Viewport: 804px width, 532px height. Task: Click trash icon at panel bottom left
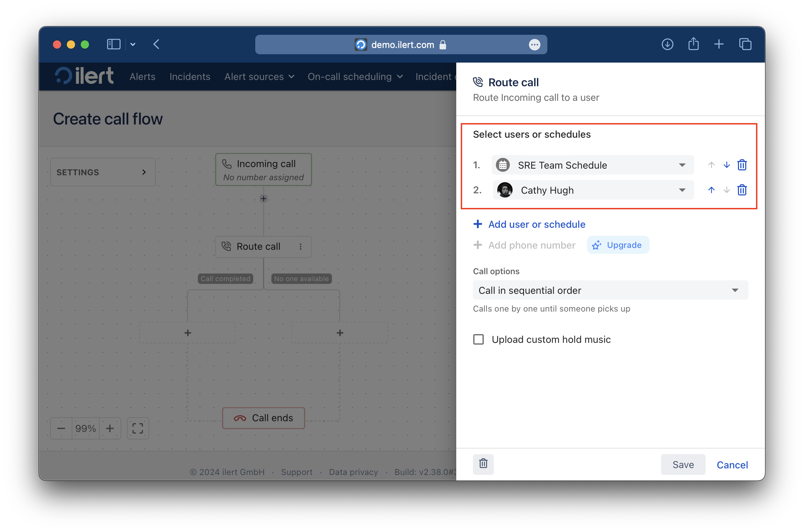tap(483, 464)
